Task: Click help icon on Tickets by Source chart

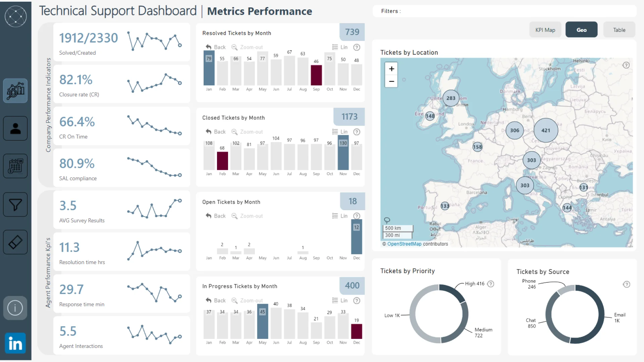Action: (627, 284)
